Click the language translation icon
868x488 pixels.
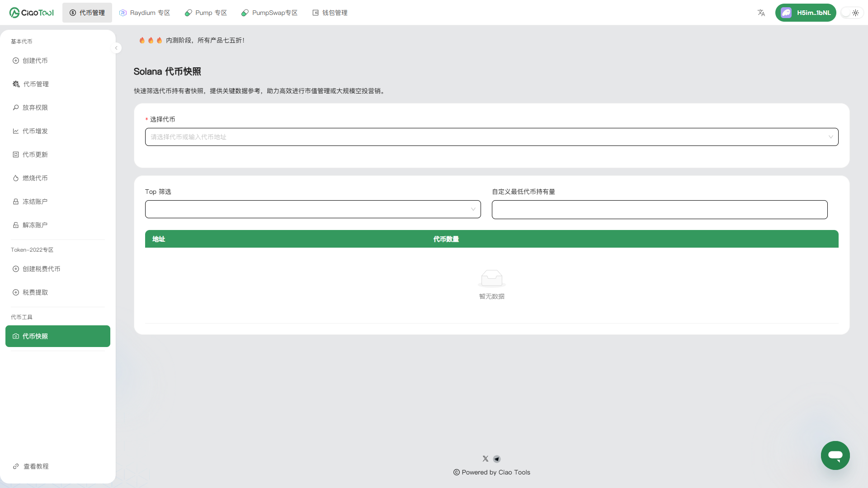(x=761, y=13)
